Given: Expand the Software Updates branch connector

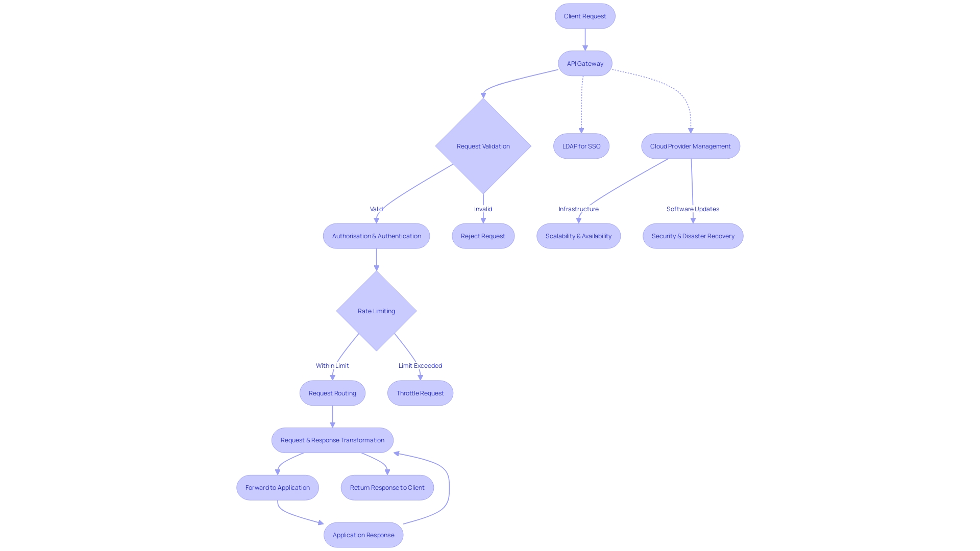Looking at the screenshot, I should pyautogui.click(x=693, y=209).
